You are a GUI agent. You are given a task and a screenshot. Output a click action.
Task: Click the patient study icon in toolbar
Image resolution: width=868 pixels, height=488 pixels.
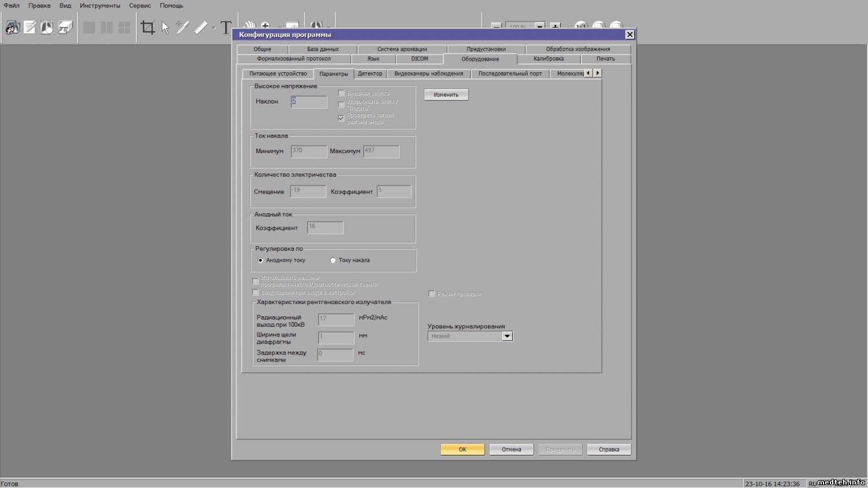pos(12,27)
